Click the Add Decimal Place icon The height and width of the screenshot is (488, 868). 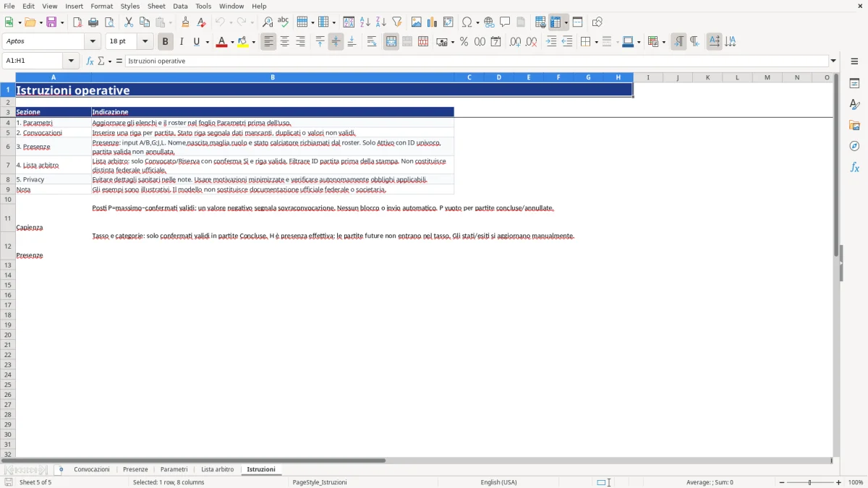(x=515, y=42)
